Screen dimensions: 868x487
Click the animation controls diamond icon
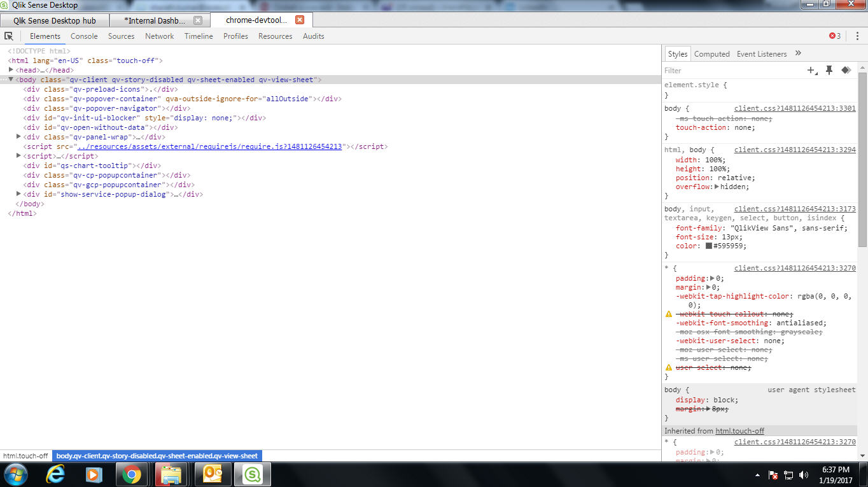coord(846,71)
